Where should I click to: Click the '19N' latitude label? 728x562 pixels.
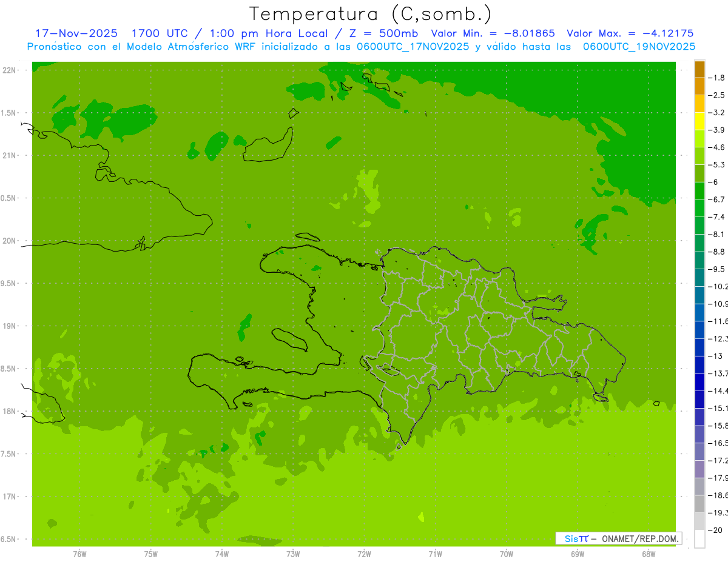[x=9, y=326]
